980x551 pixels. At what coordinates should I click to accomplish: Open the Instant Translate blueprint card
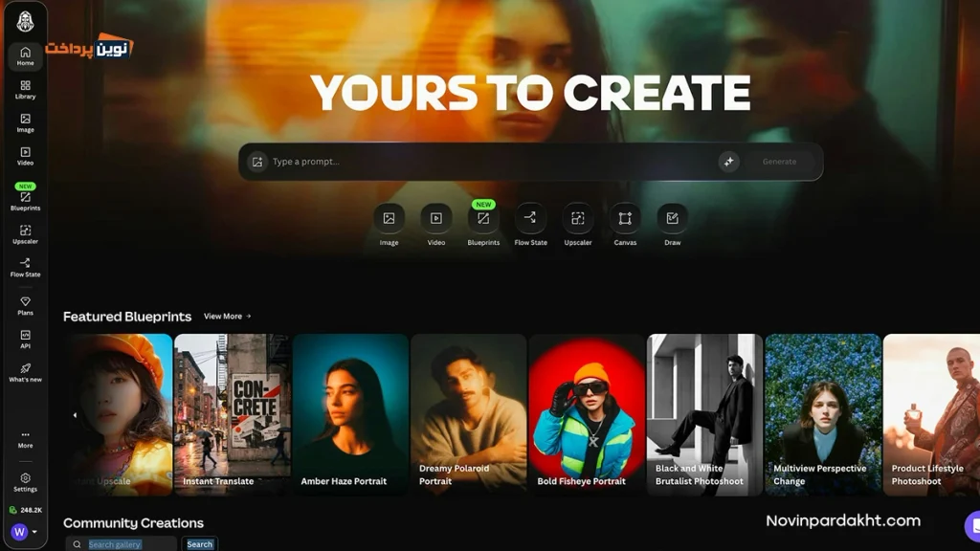pyautogui.click(x=232, y=415)
